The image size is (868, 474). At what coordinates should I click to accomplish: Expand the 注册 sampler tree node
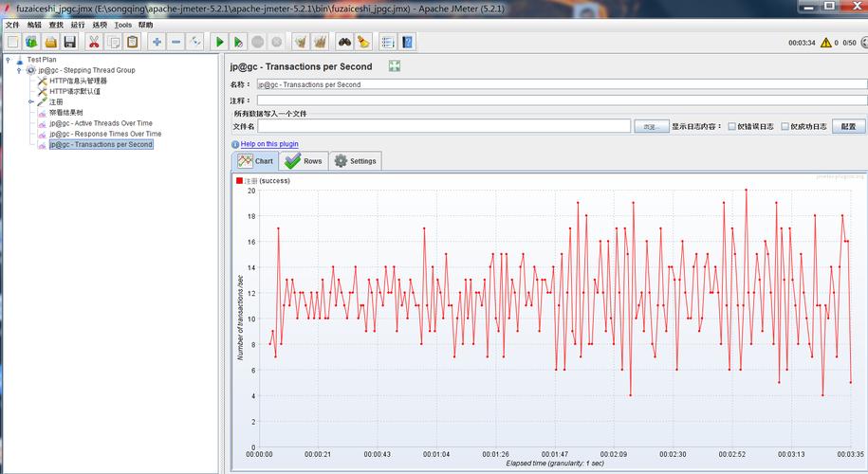click(30, 101)
